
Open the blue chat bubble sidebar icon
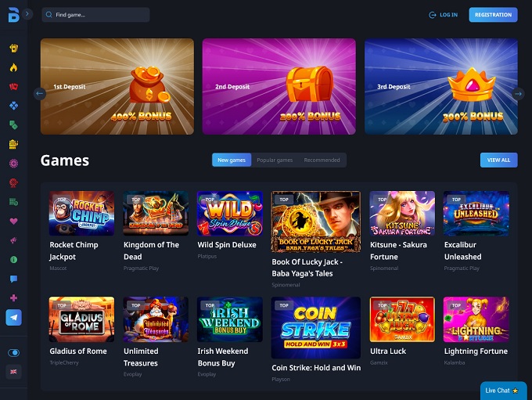(x=13, y=279)
